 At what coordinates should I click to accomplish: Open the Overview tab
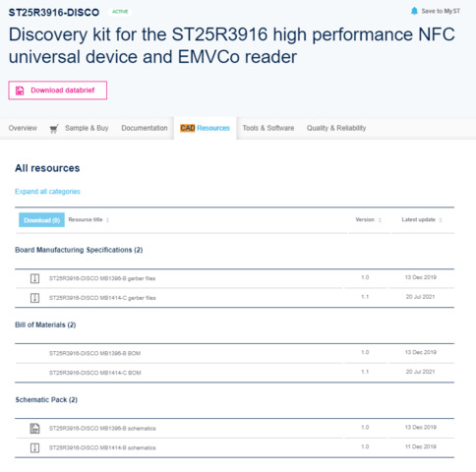tap(23, 128)
